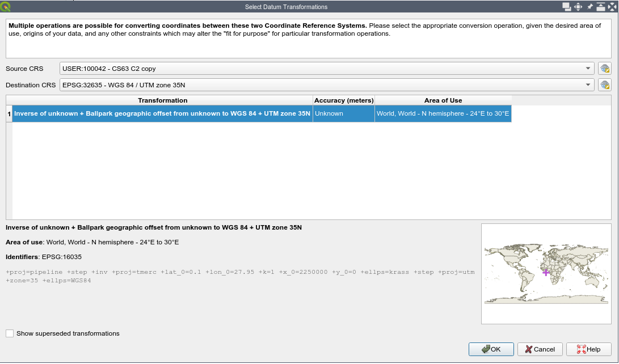Viewport: 619px width, 364px height.
Task: Enable Show superseded transformations
Action: (x=9, y=333)
